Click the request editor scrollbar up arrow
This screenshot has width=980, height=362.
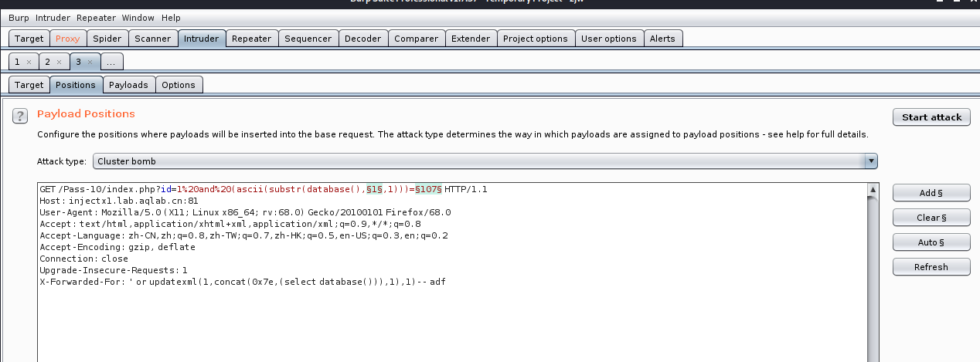(x=873, y=189)
